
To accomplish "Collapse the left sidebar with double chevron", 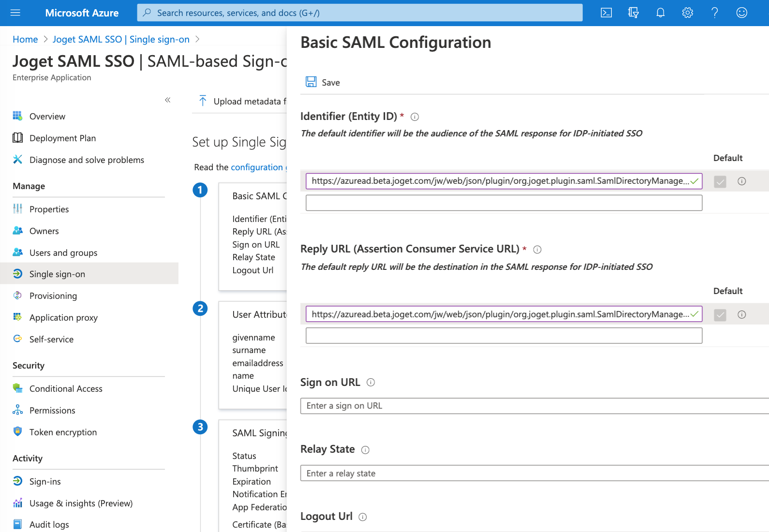I will pyautogui.click(x=167, y=100).
